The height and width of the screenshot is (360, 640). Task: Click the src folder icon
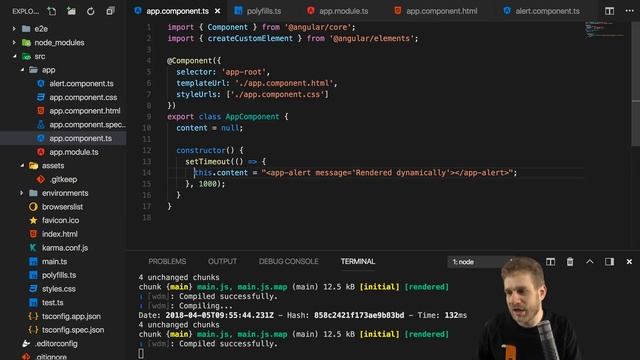(x=26, y=56)
